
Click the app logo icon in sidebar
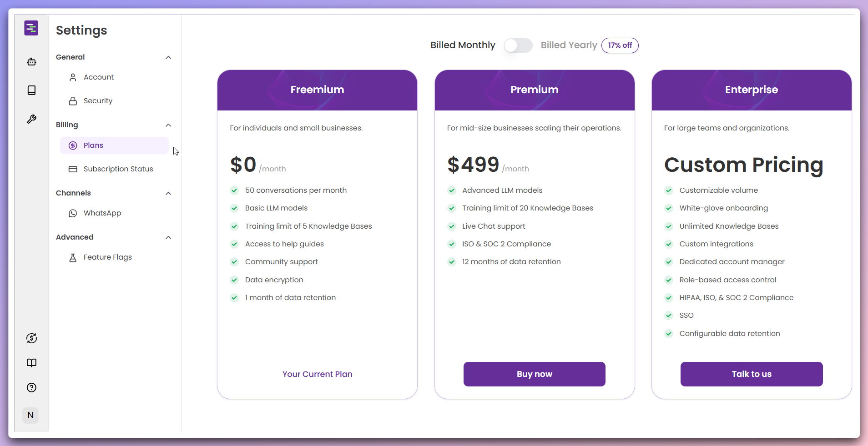point(31,28)
